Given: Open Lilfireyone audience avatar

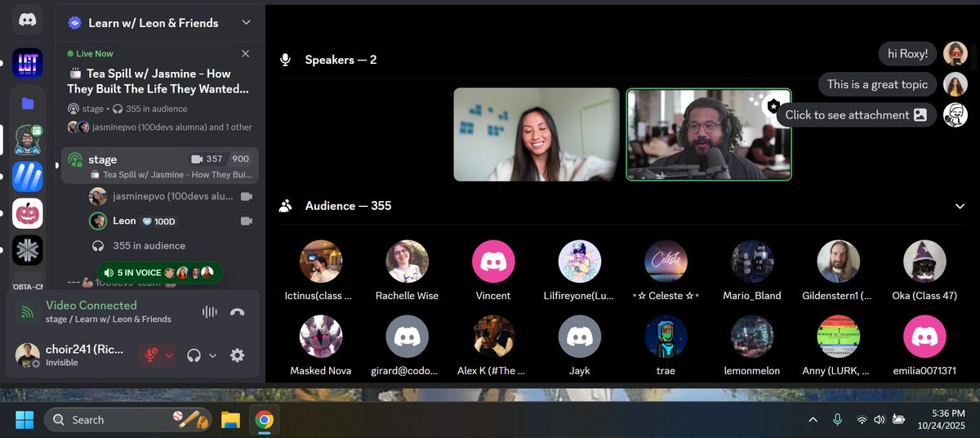Looking at the screenshot, I should click(x=580, y=261).
